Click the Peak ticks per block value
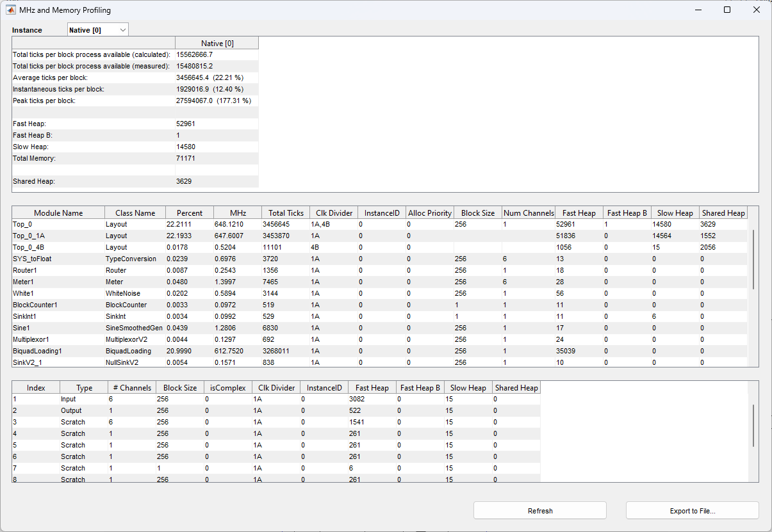The height and width of the screenshot is (532, 772). point(213,101)
